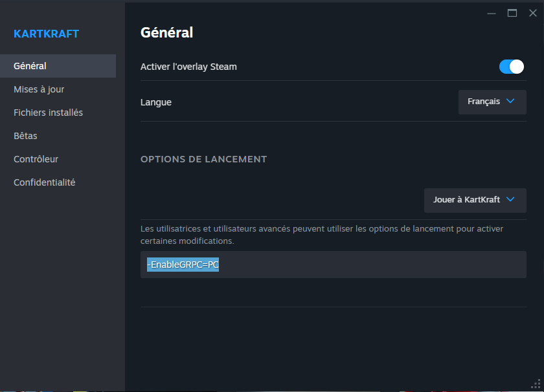
Task: Show the Confidentialité tab
Action: [58, 182]
